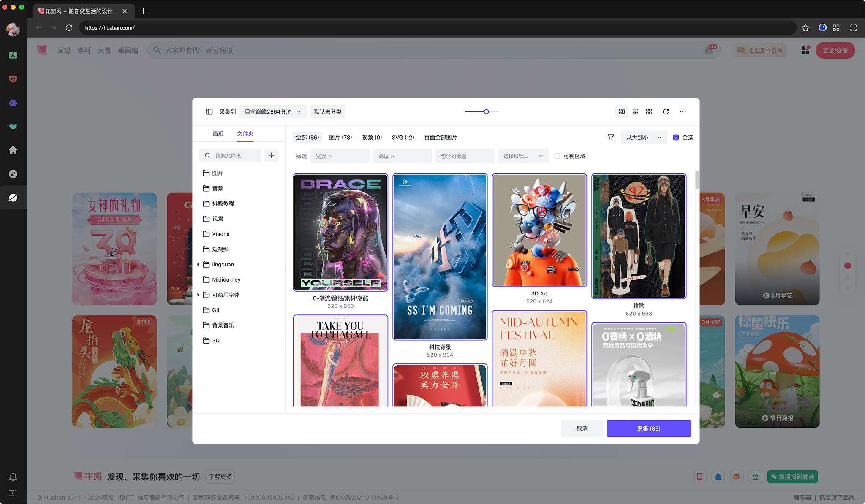Open the 从大到小 sort dropdown
The height and width of the screenshot is (504, 865).
643,138
